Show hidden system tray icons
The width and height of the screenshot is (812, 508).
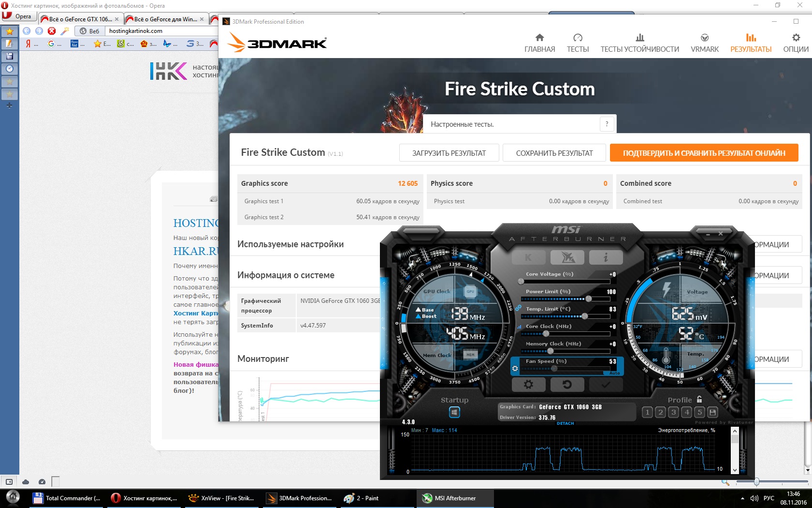[742, 498]
